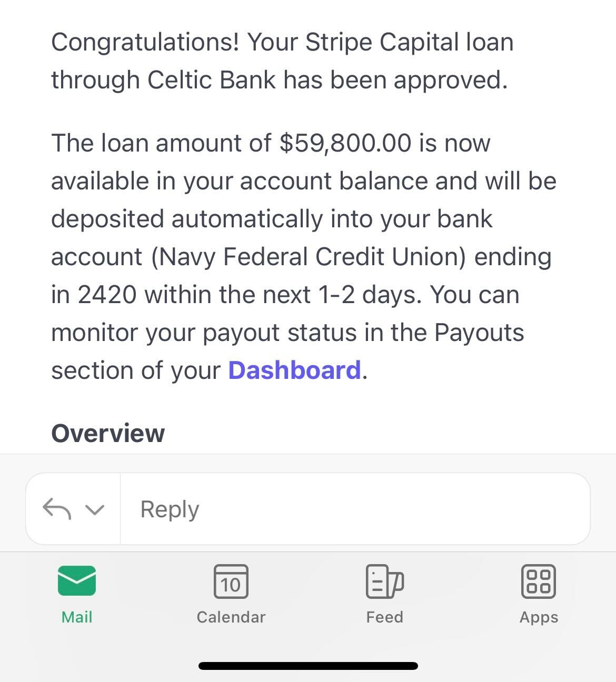Tap the home indicator bar
The height and width of the screenshot is (682, 616).
coord(308,666)
